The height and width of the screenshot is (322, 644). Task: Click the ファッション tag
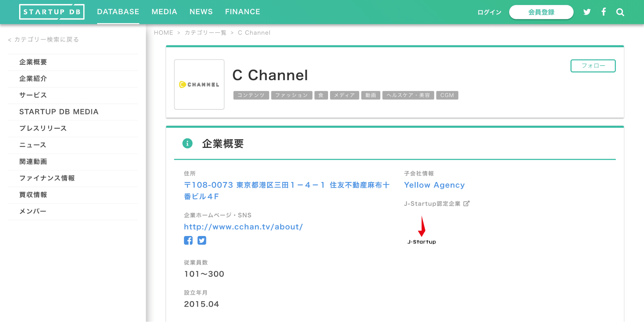pos(292,95)
